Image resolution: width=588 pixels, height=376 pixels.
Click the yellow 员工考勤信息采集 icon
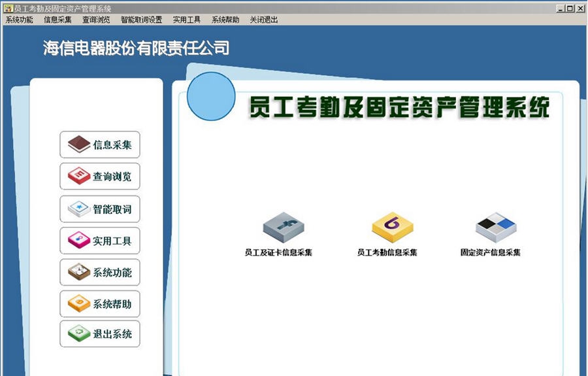[392, 228]
